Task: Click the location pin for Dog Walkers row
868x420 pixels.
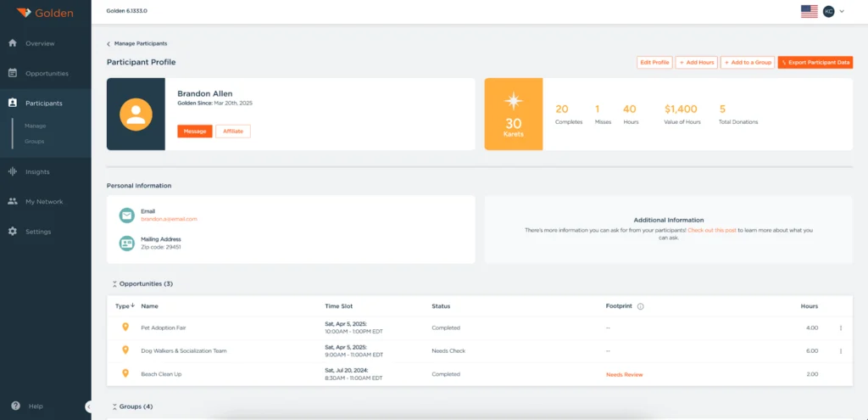Action: pos(125,350)
